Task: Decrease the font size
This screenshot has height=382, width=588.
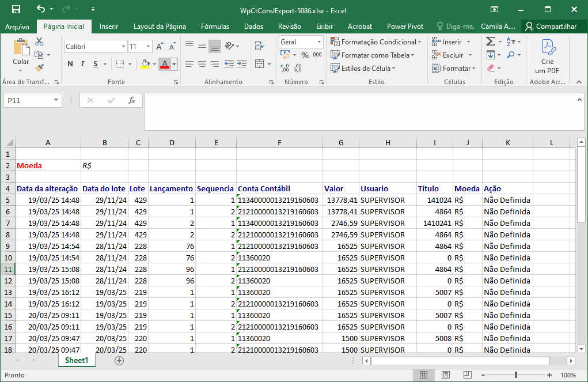Action: 172,47
